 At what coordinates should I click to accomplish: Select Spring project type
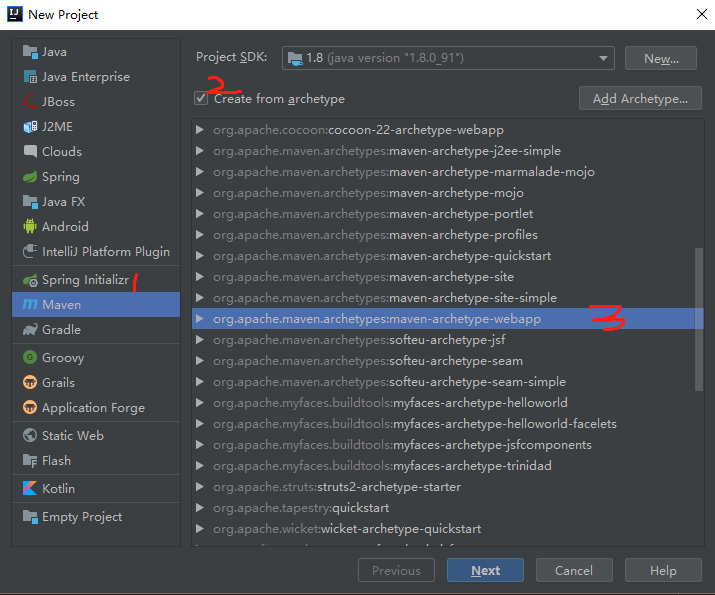(x=96, y=176)
